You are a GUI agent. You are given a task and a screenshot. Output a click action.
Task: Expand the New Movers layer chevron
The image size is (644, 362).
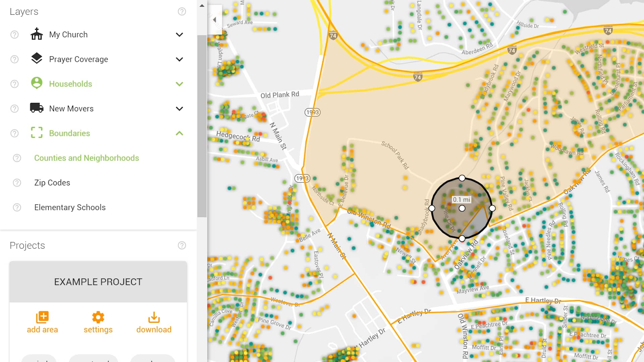[179, 109]
